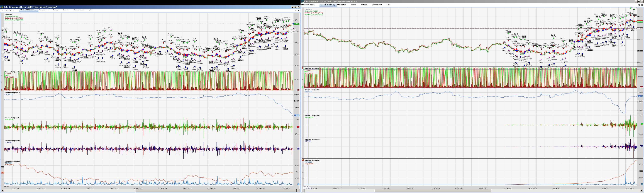Open the Редактор (Скрипт) tab in left window
The height and width of the screenshot is (193, 644).
click(7, 10)
